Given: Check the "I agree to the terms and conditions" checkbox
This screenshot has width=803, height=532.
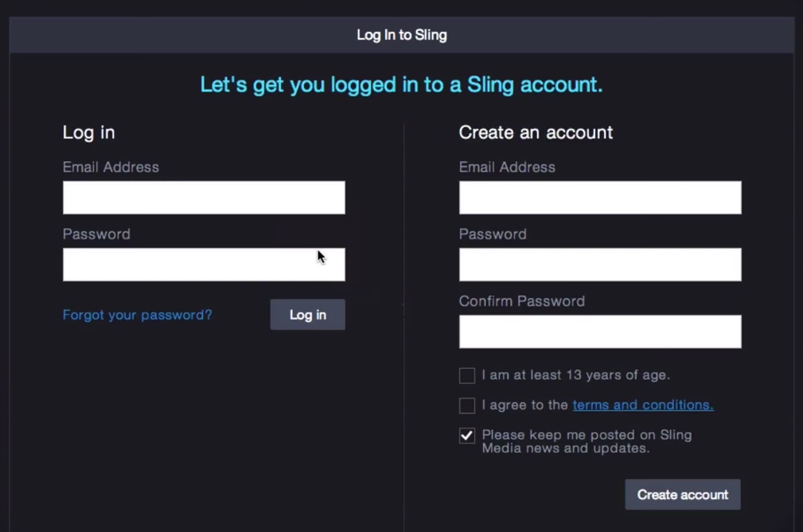Looking at the screenshot, I should 467,405.
